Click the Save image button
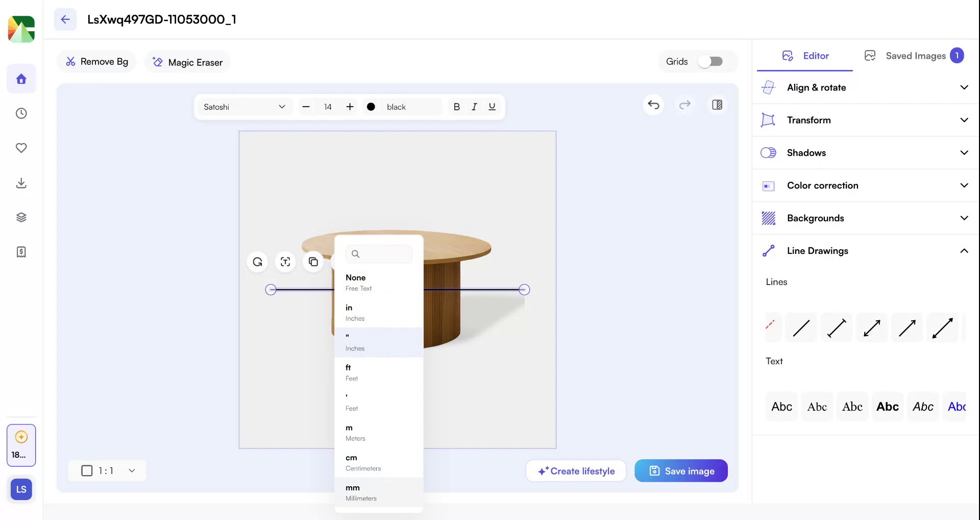The width and height of the screenshot is (980, 520). pos(681,470)
